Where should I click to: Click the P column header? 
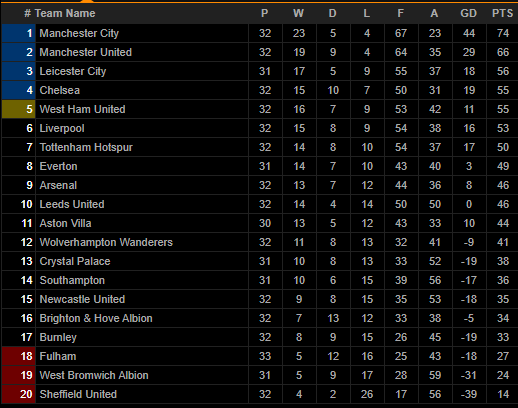(264, 13)
